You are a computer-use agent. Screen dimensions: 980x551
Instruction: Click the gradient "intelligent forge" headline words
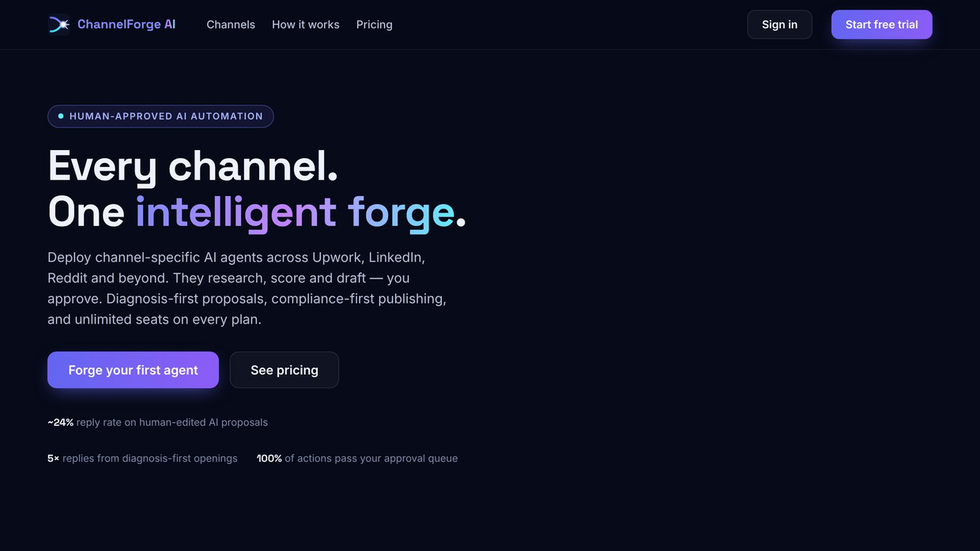pyautogui.click(x=295, y=212)
